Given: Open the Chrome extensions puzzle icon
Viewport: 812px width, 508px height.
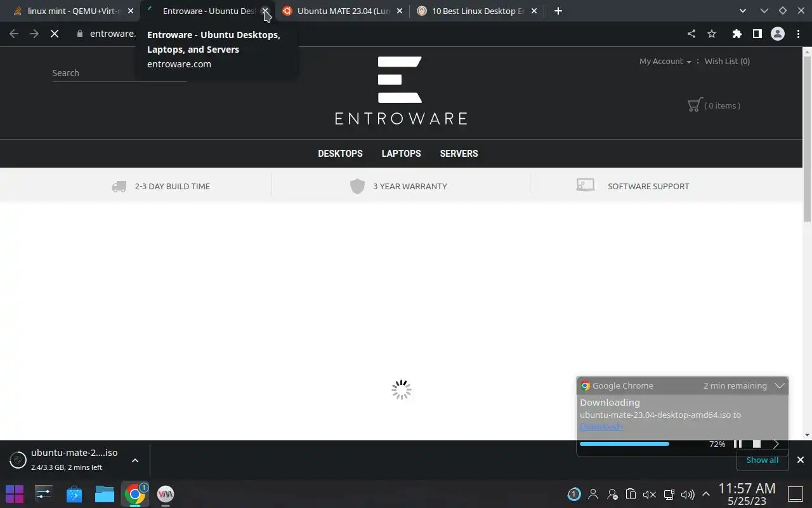Looking at the screenshot, I should click(x=737, y=34).
